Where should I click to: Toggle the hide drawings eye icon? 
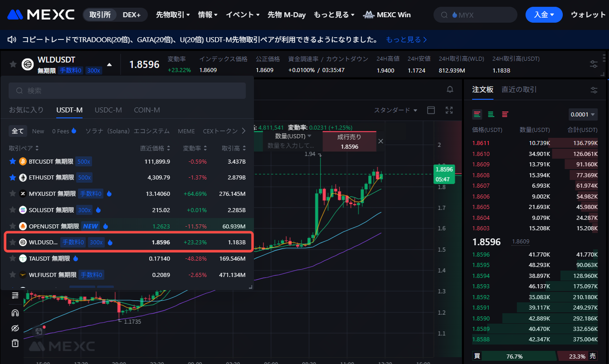[x=15, y=328]
